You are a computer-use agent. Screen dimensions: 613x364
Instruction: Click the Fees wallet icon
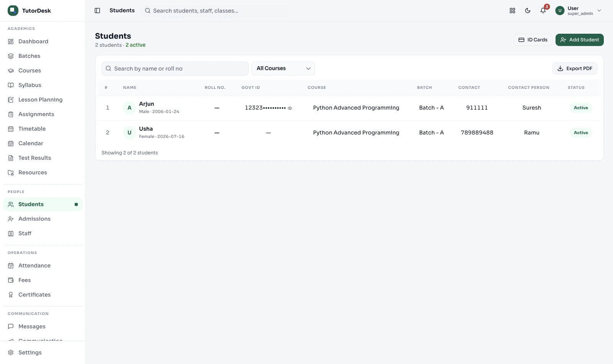pos(11,280)
